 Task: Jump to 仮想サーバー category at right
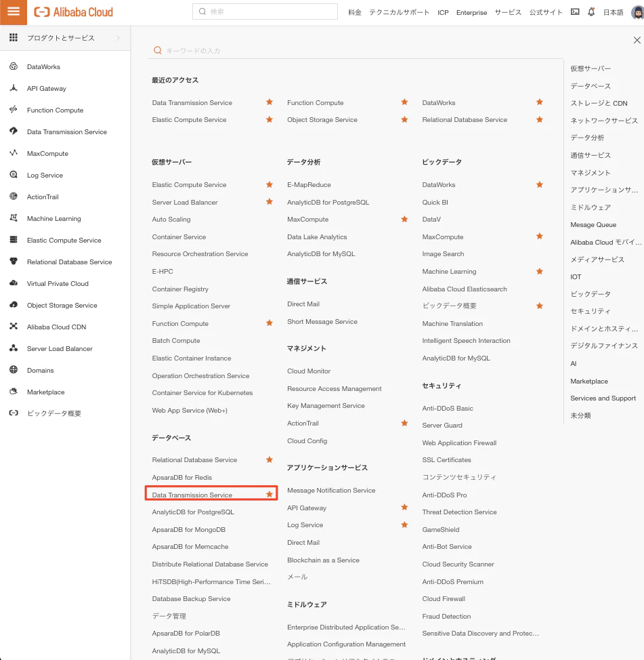click(591, 68)
